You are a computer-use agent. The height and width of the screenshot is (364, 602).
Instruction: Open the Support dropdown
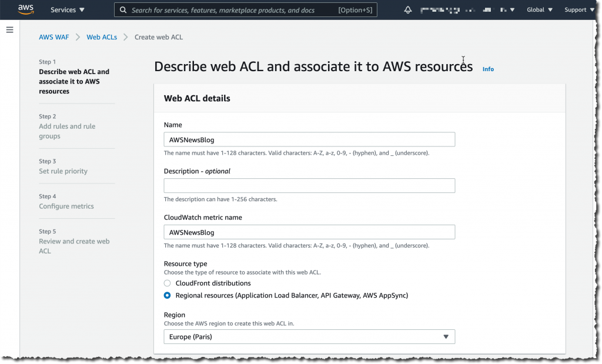(x=578, y=9)
